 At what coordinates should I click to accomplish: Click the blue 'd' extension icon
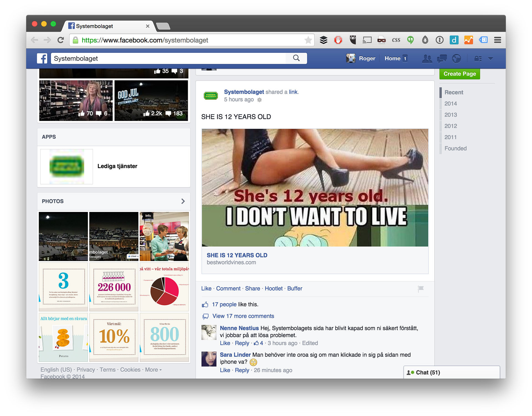click(x=454, y=40)
